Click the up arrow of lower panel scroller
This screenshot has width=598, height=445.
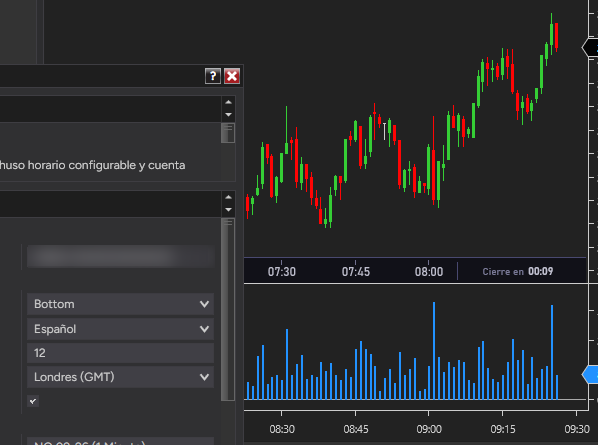click(228, 197)
